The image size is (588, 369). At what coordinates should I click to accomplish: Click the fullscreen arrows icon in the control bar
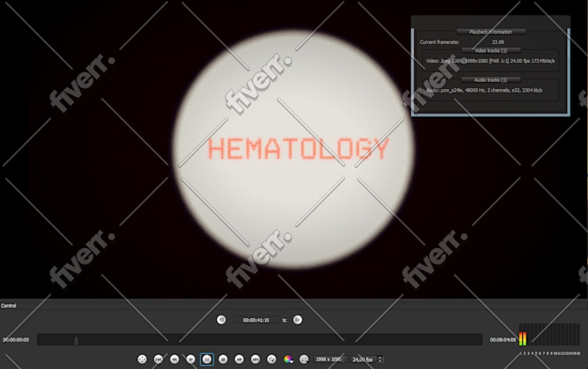pyautogui.click(x=142, y=359)
